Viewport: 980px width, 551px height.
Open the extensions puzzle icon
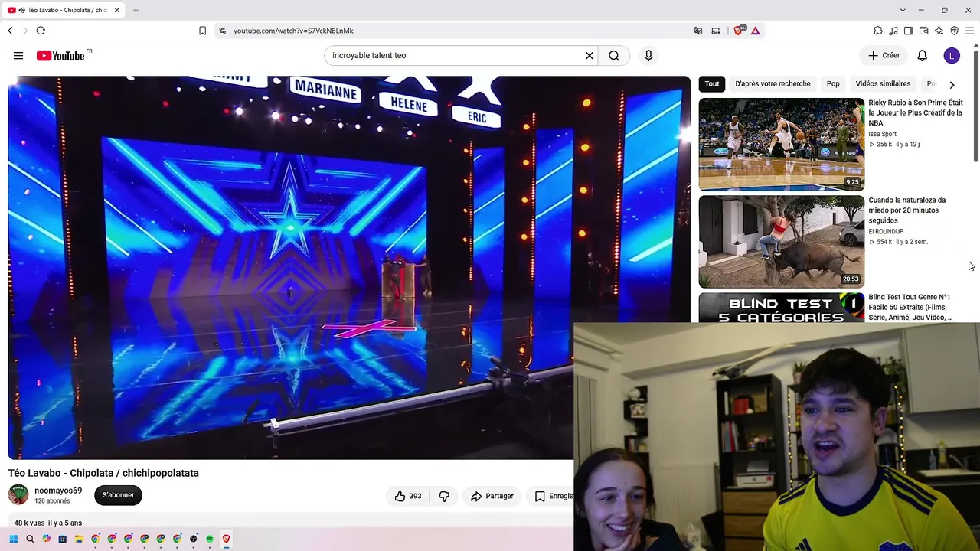pos(878,31)
